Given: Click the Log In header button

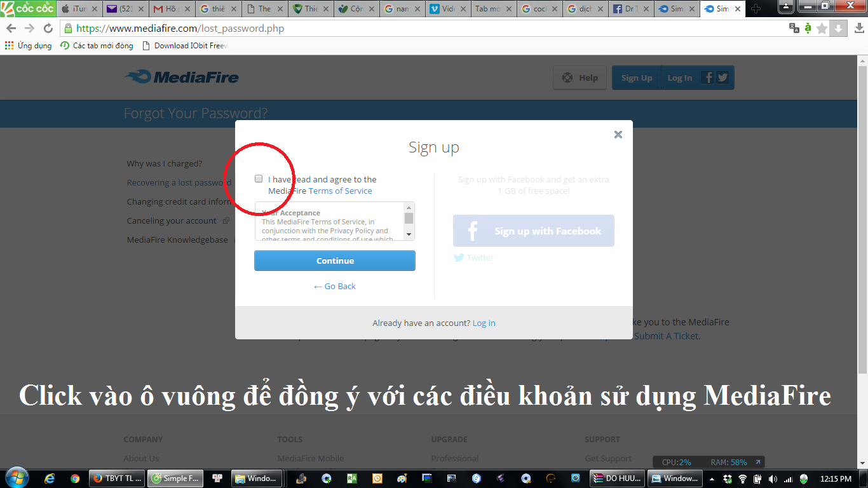Looking at the screenshot, I should coord(680,78).
